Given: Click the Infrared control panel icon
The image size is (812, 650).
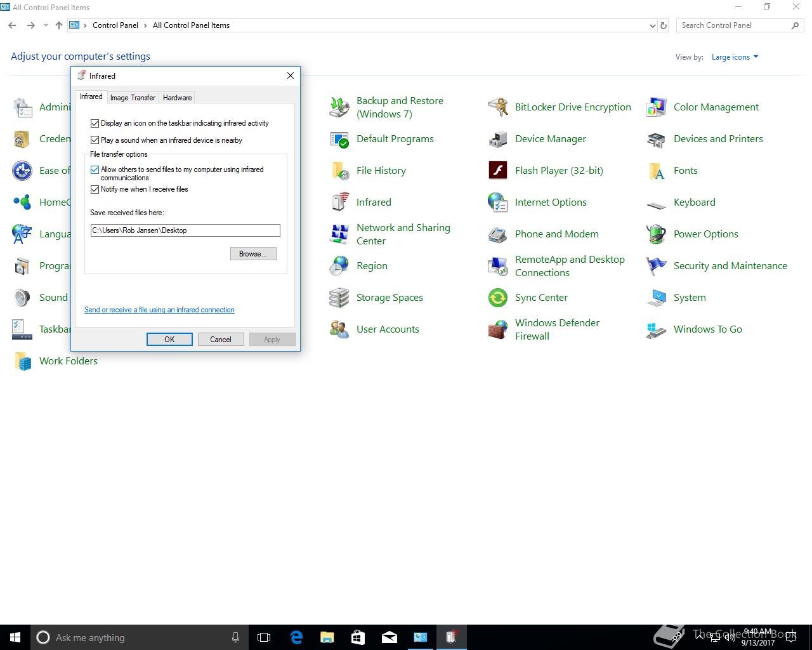Looking at the screenshot, I should pos(339,202).
